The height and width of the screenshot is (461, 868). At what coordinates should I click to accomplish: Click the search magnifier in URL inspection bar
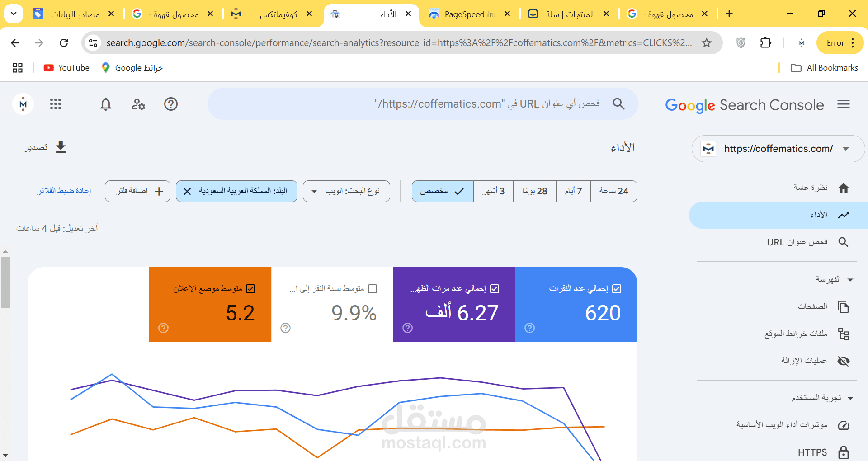[618, 104]
